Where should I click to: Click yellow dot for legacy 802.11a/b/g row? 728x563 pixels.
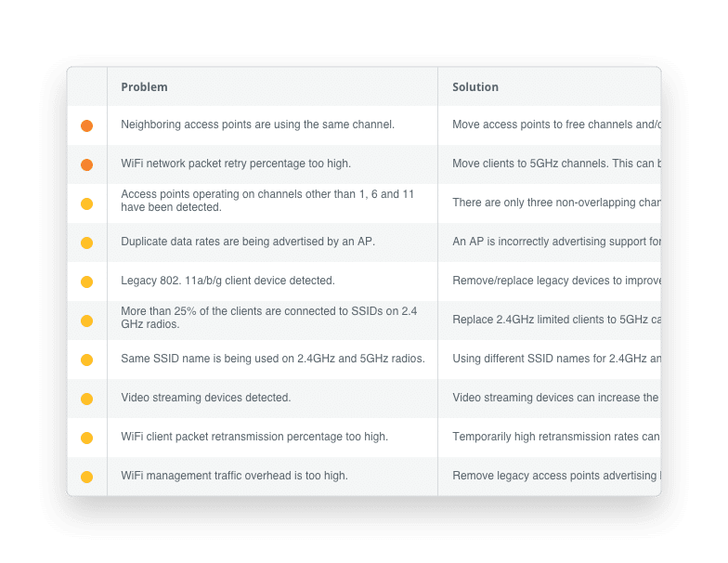coord(86,281)
